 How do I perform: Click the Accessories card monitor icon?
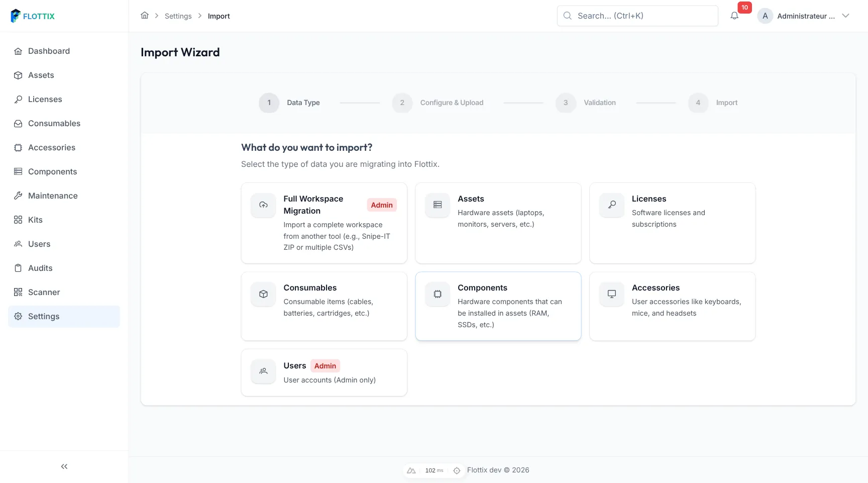612,294
